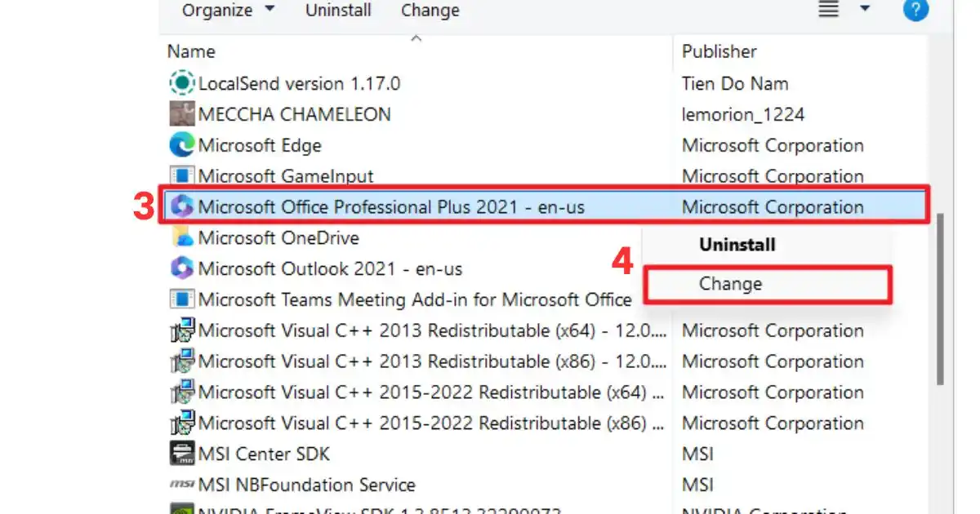
Task: Click the Teams Meeting Add-in icon
Action: pyautogui.click(x=181, y=299)
